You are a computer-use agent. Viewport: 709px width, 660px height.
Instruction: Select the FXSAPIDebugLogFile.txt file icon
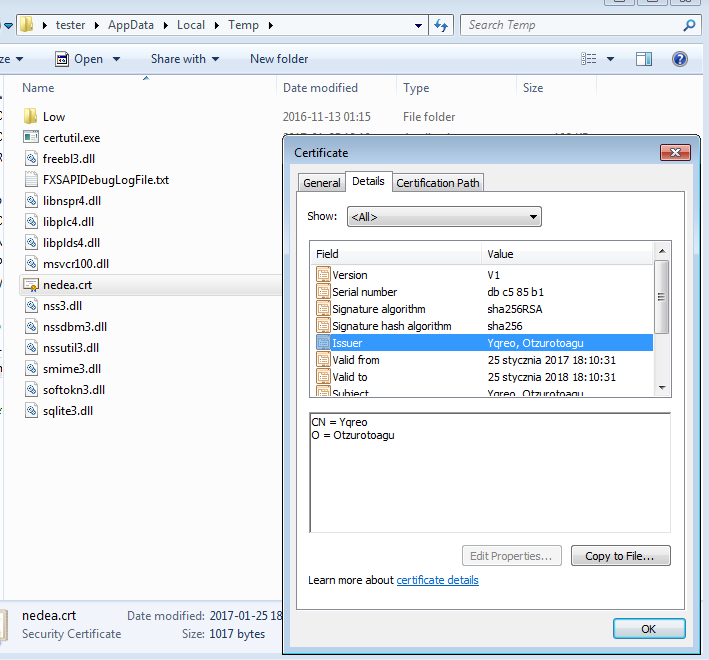(30, 180)
